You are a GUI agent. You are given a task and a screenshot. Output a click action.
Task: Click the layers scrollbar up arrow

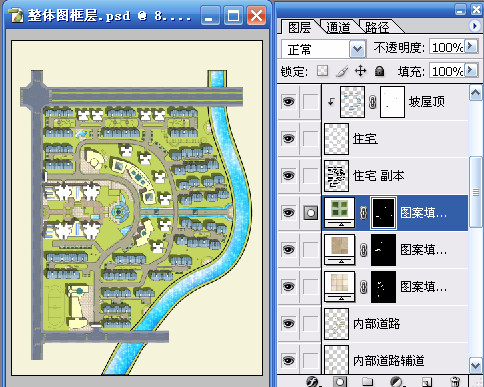pos(475,93)
